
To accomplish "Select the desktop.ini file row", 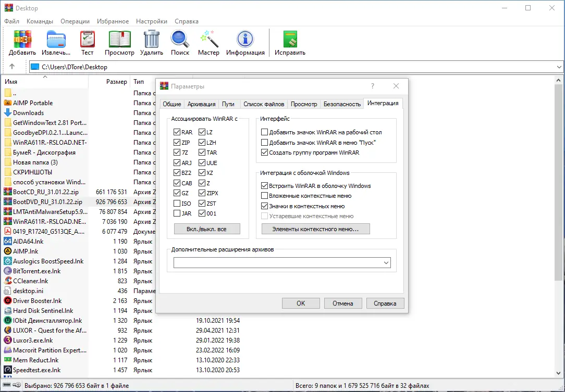I will [x=79, y=291].
